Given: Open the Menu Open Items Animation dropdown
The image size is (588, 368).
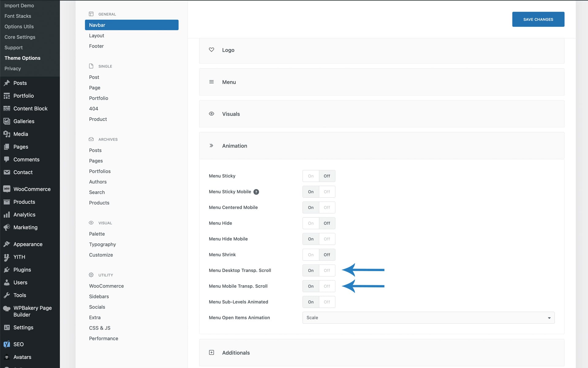Looking at the screenshot, I should [428, 318].
